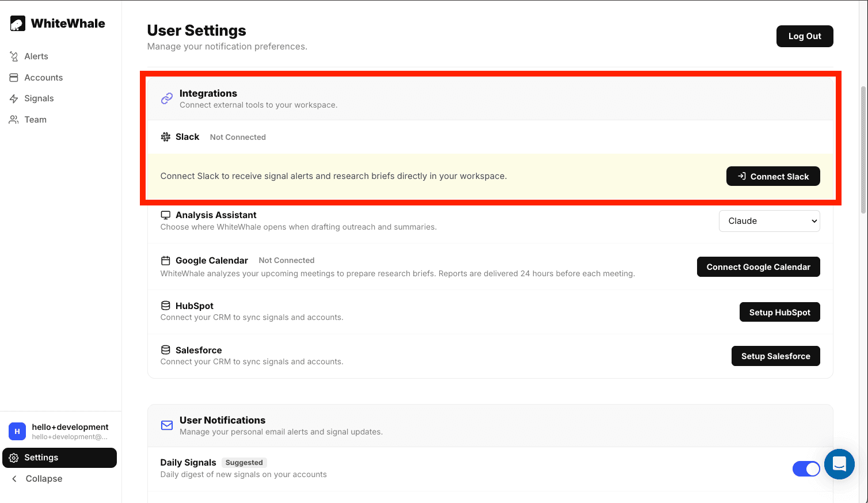
Task: Toggle the Daily Signals switch
Action: (806, 469)
